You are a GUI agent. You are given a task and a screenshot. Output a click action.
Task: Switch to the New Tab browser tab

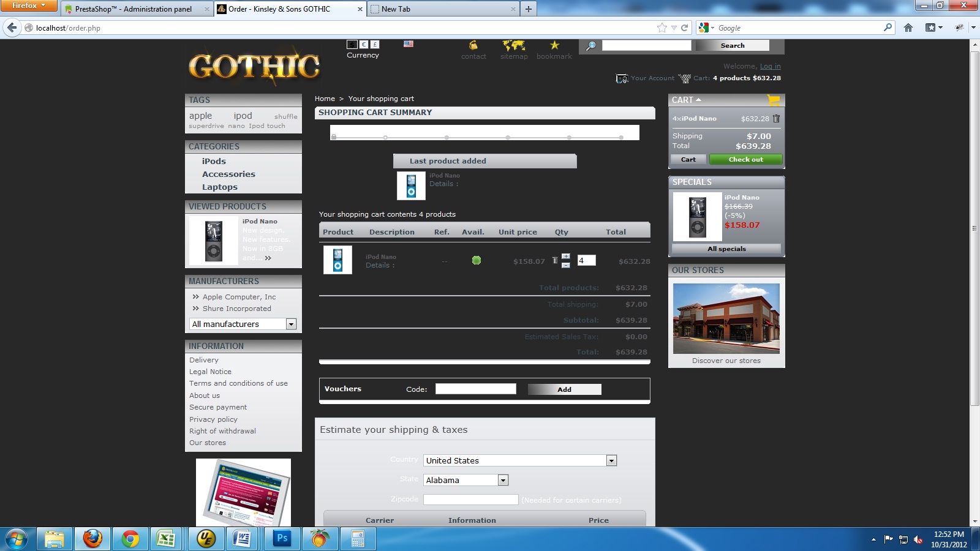coord(444,9)
